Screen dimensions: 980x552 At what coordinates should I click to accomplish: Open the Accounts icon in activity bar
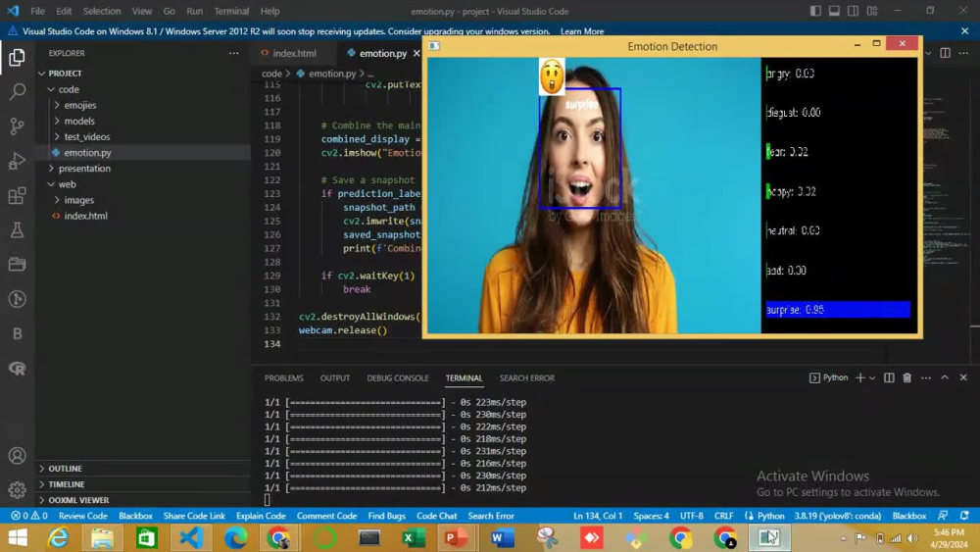[17, 456]
